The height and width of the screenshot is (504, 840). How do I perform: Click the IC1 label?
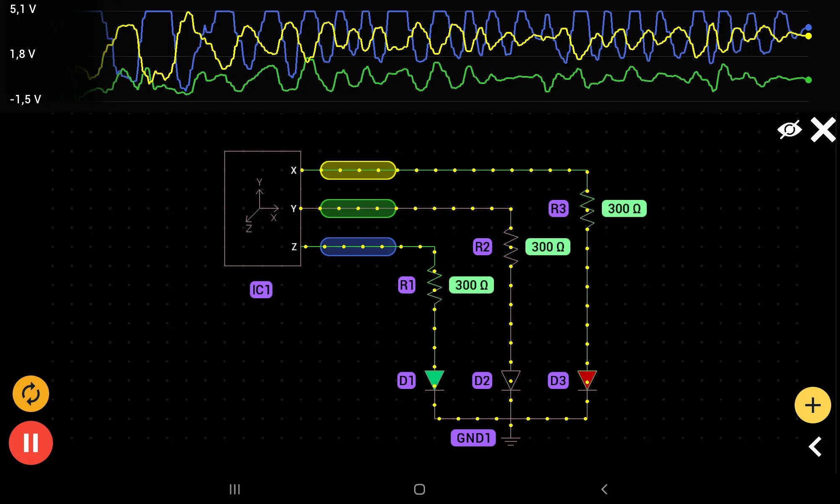[261, 290]
